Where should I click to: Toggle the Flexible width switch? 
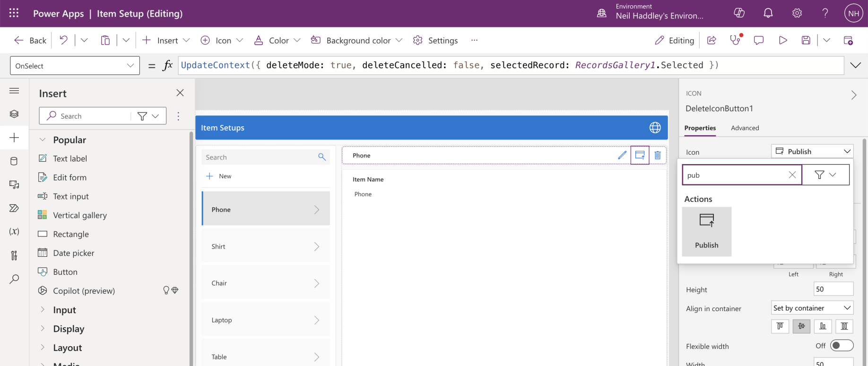coord(842,346)
